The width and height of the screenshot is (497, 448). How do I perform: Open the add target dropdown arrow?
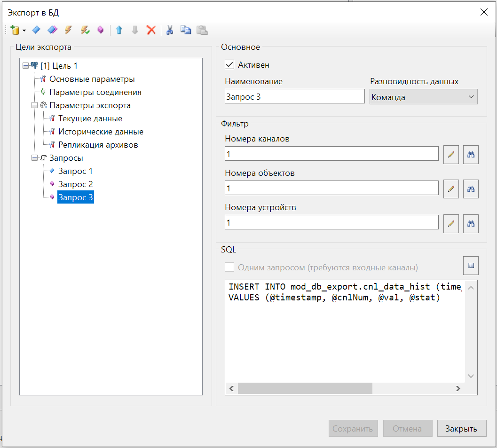click(x=24, y=31)
